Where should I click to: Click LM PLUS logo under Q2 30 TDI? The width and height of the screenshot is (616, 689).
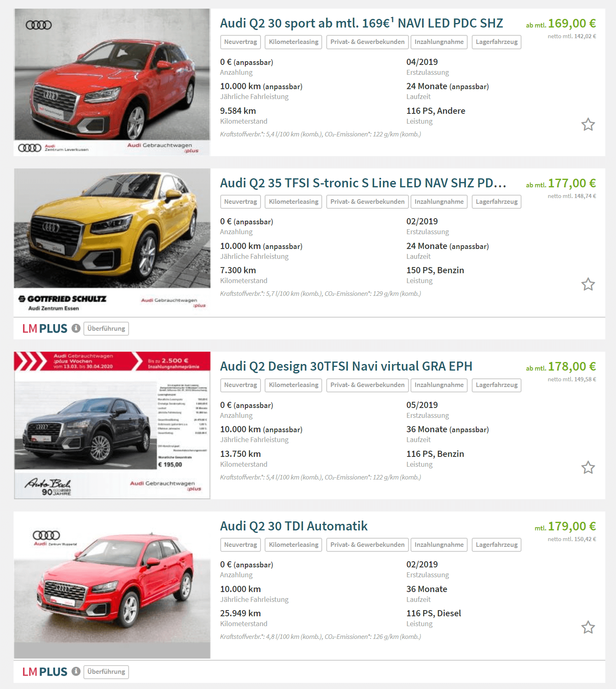(x=45, y=672)
